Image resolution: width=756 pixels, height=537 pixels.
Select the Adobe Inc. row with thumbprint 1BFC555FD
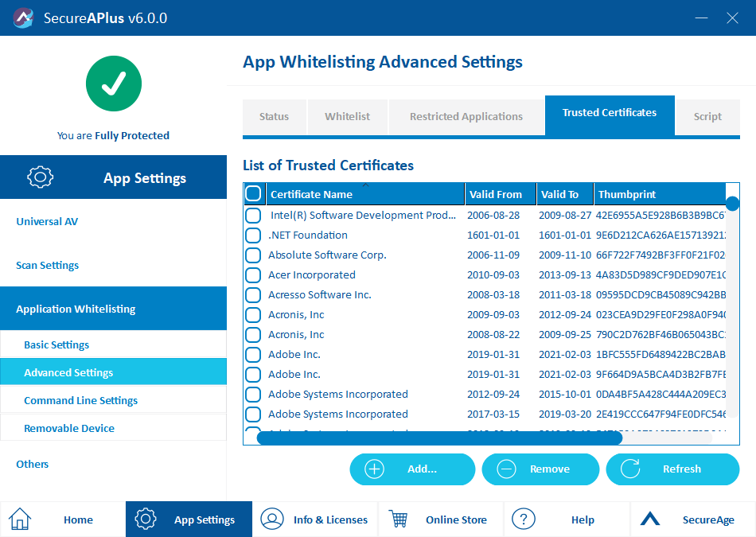point(485,354)
